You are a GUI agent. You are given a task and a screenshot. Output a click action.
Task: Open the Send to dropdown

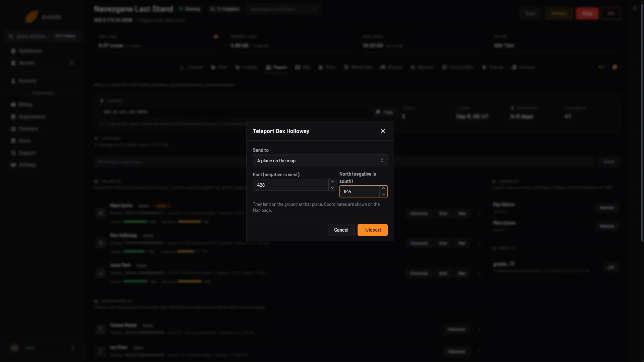[x=320, y=161]
